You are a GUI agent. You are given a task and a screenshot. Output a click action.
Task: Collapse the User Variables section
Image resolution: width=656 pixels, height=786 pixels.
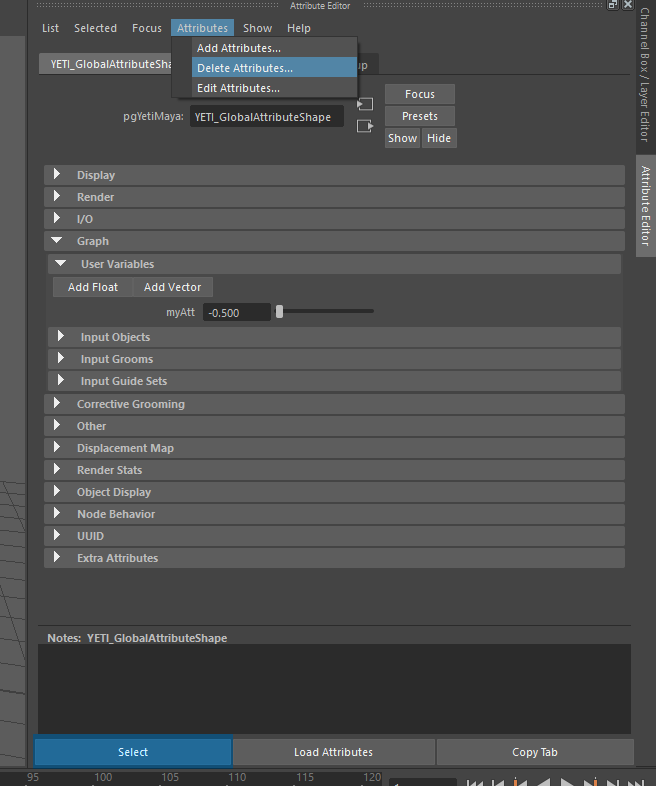(61, 264)
